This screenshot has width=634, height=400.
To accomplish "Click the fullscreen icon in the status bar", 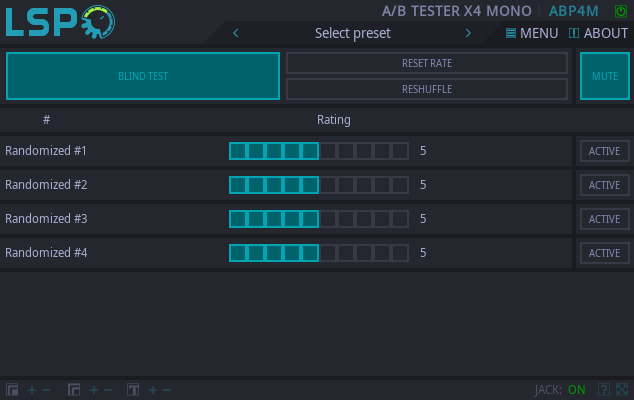I will coord(622,390).
